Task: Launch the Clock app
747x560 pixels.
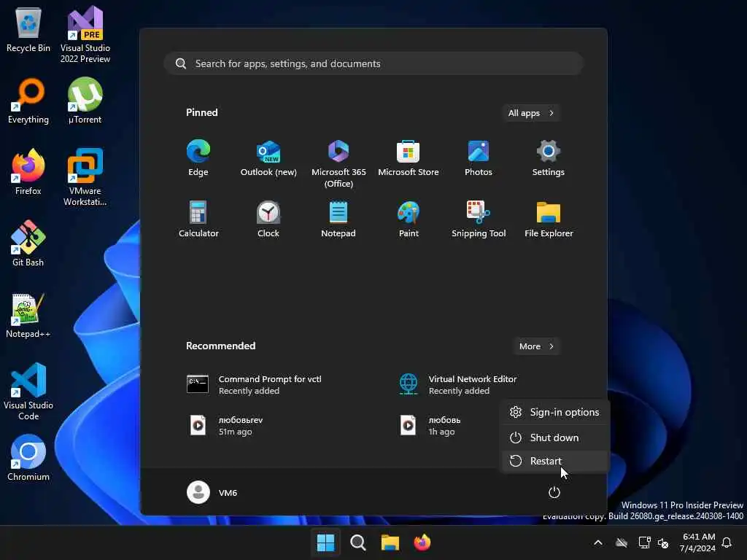Action: (268, 219)
